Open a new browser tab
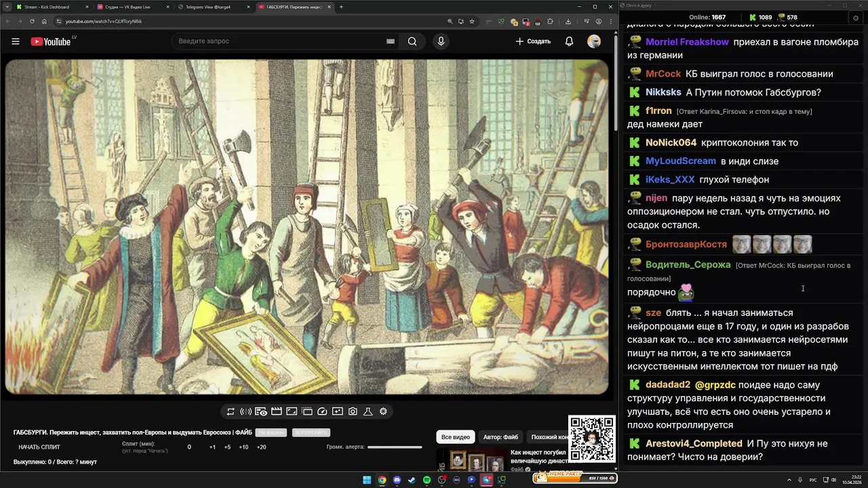 [341, 7]
